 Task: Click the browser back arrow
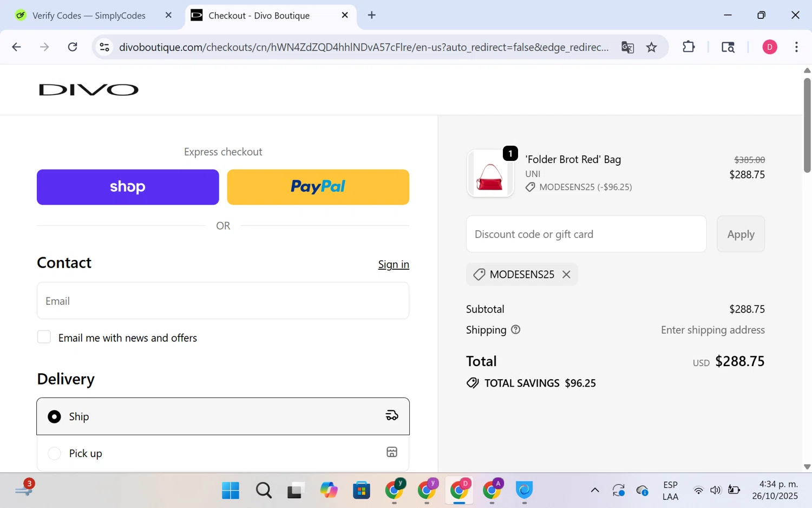coord(16,47)
